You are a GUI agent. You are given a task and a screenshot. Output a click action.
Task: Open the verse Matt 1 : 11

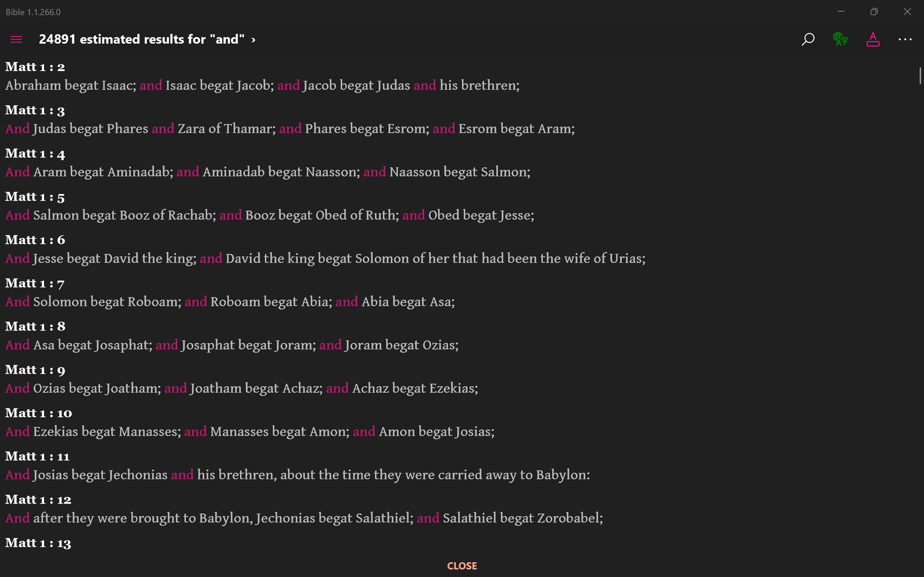[x=38, y=456]
